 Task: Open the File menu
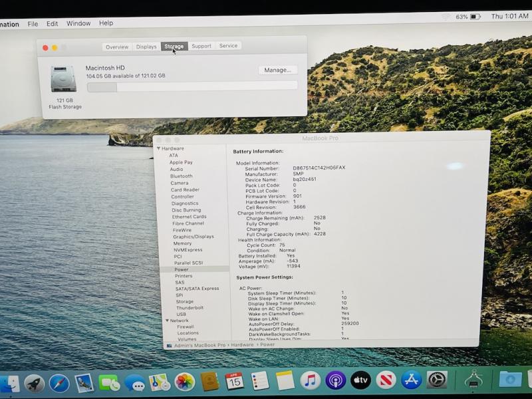33,24
